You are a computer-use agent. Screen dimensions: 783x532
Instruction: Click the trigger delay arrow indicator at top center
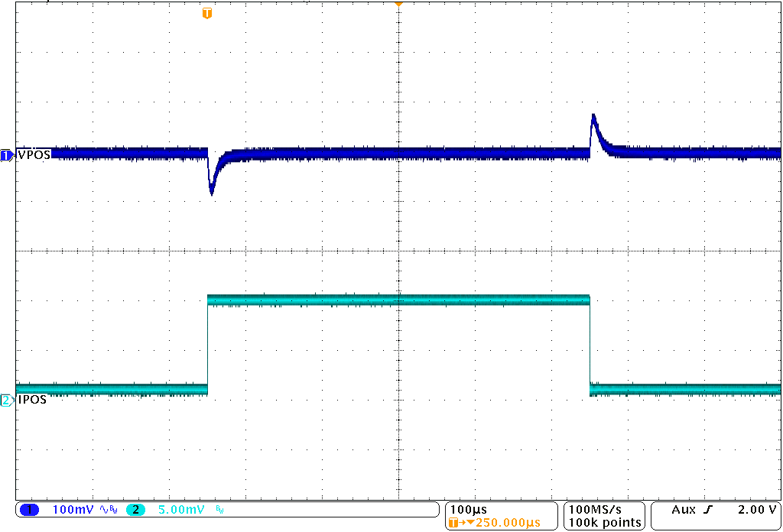(x=398, y=3)
